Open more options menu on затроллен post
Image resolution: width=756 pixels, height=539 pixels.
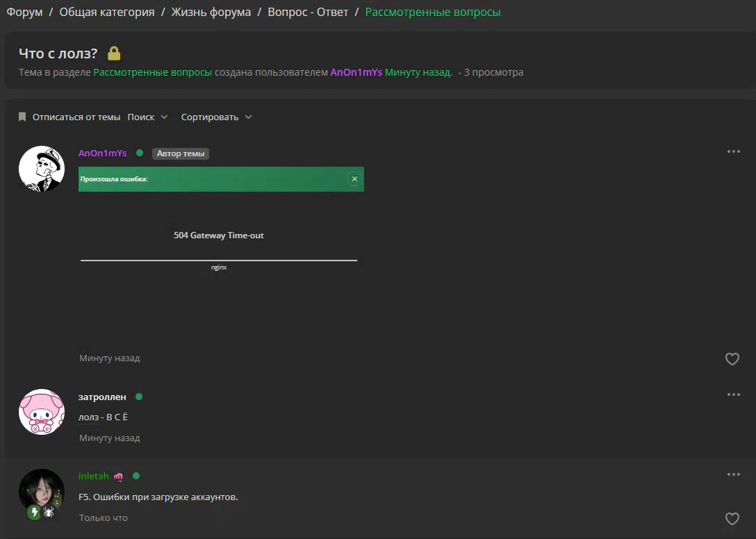[733, 395]
